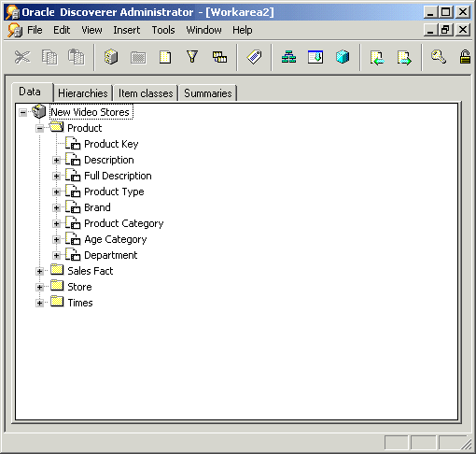The height and width of the screenshot is (454, 476).
Task: Click the New Item Class toolbar icon
Action: [x=315, y=57]
